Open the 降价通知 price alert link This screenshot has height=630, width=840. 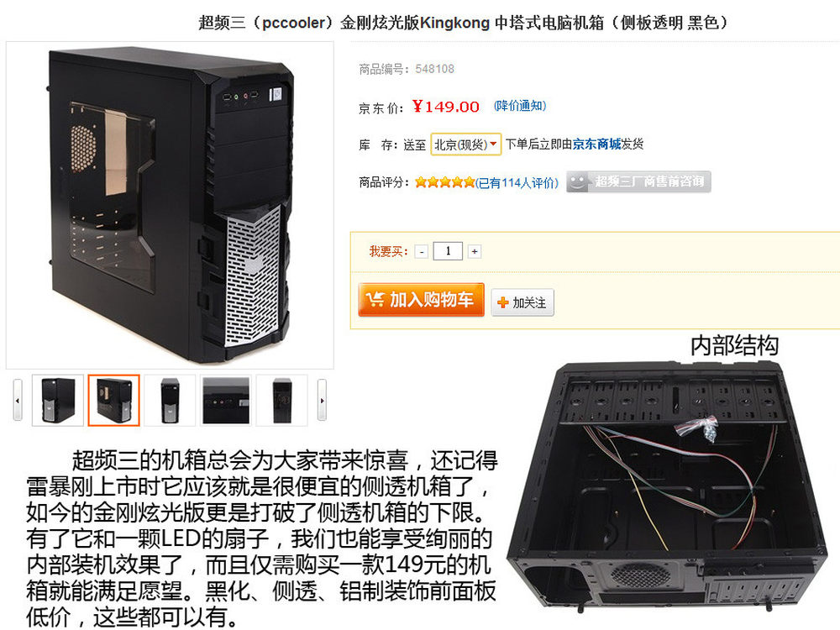coord(520,106)
